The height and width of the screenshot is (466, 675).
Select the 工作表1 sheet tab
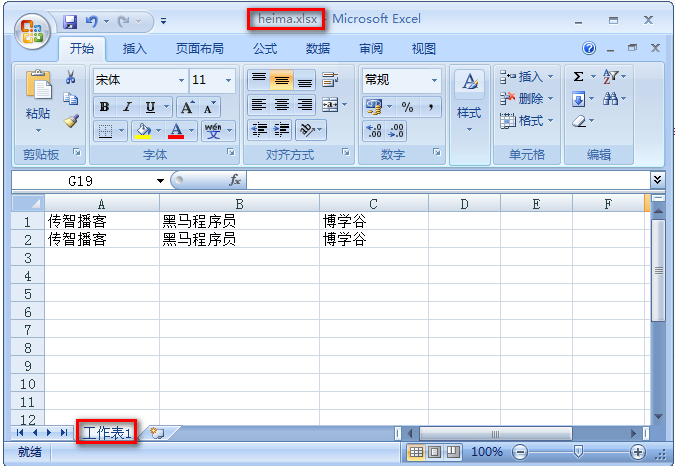[107, 433]
